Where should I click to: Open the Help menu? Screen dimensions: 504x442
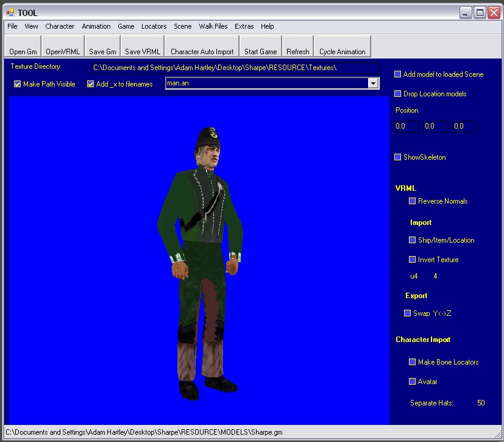(267, 26)
